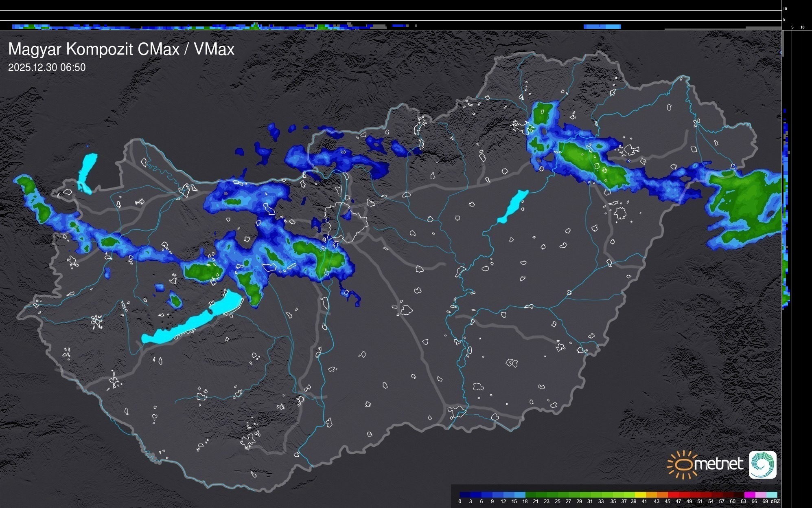This screenshot has width=812, height=508.
Task: Select the bright red 45 dBZ swatch
Action: tap(673, 495)
